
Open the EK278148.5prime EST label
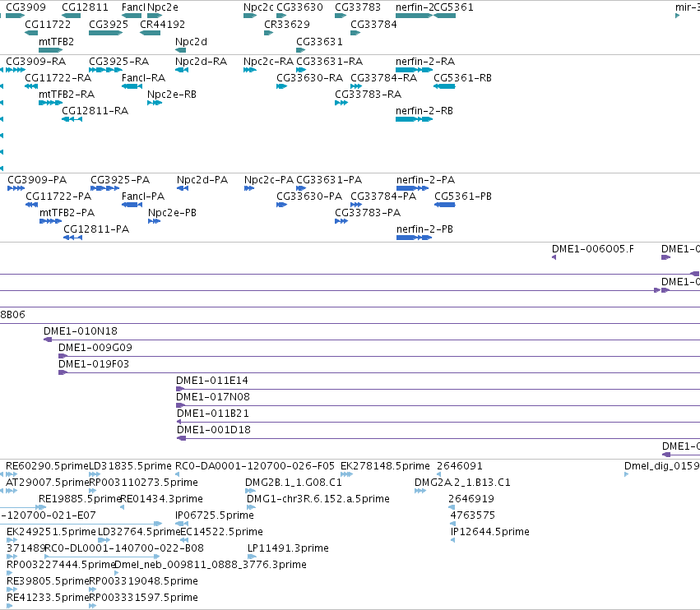pyautogui.click(x=385, y=466)
